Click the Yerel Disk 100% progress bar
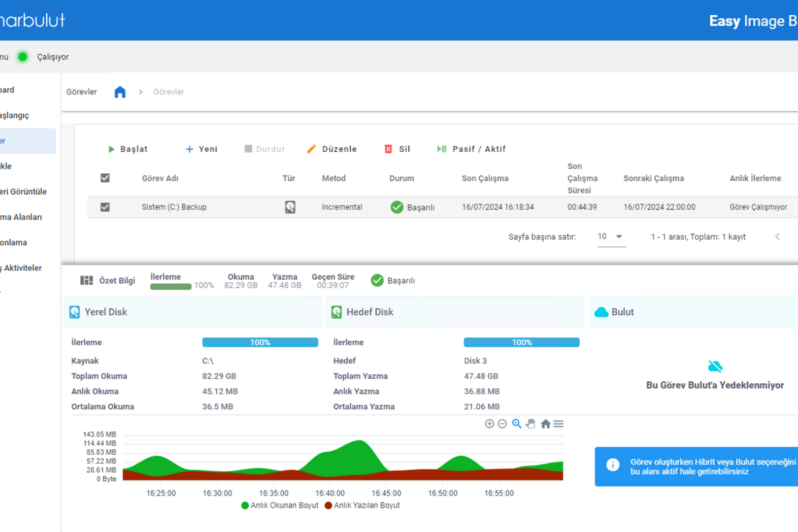The height and width of the screenshot is (532, 798). tap(260, 342)
